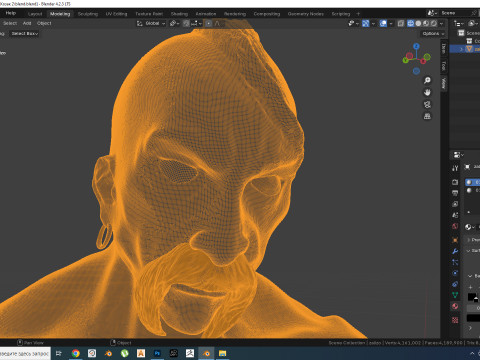Image resolution: width=480 pixels, height=360 pixels.
Task: Open the Particles properties tab
Action: [455, 262]
